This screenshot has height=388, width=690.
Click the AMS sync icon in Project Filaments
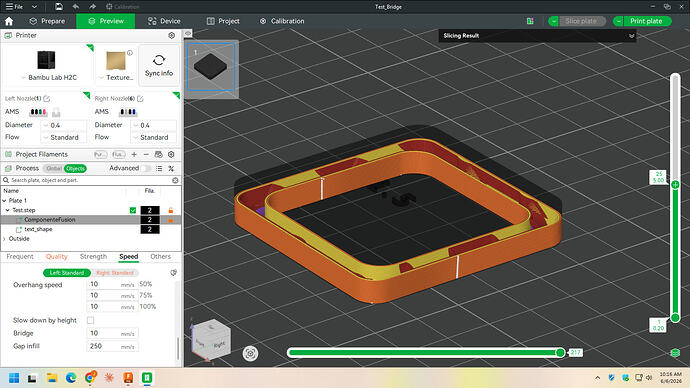[158, 154]
